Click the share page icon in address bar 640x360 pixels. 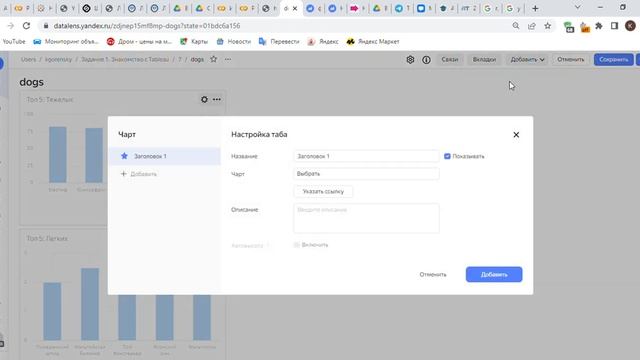[x=532, y=26]
